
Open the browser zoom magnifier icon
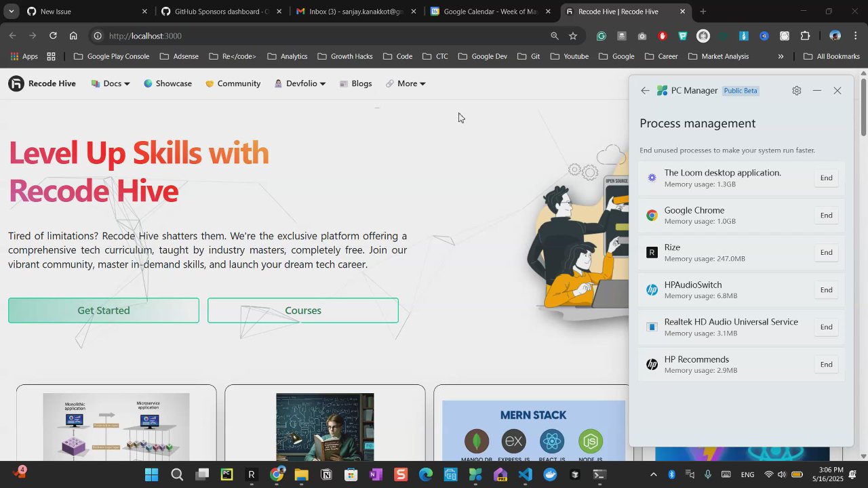pos(555,36)
